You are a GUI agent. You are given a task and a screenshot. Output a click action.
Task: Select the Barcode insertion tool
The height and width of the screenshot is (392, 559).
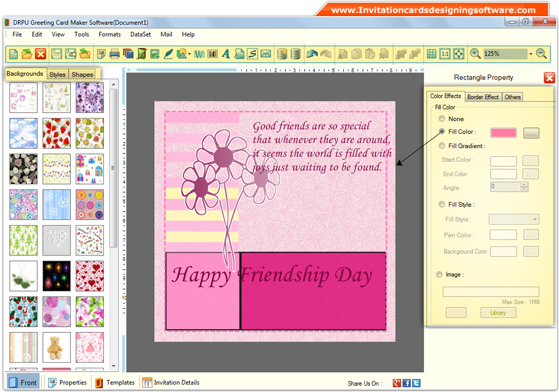[x=213, y=54]
